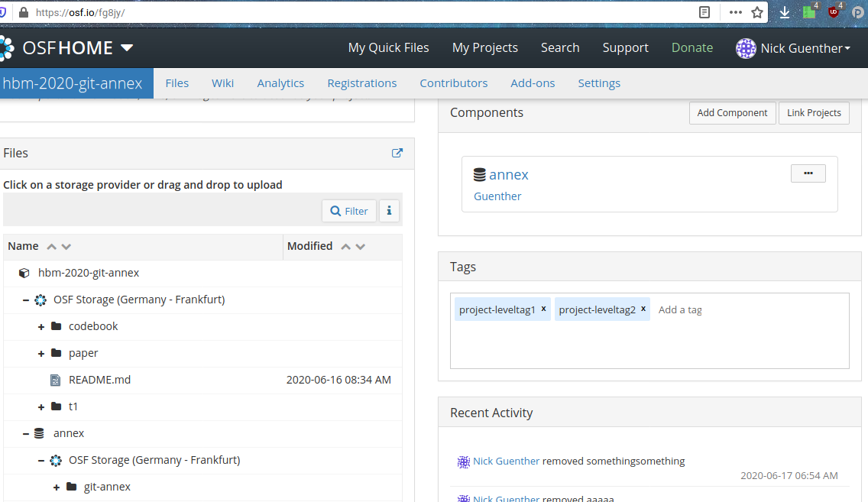
Task: Click the codebook folder icon
Action: pyautogui.click(x=56, y=326)
